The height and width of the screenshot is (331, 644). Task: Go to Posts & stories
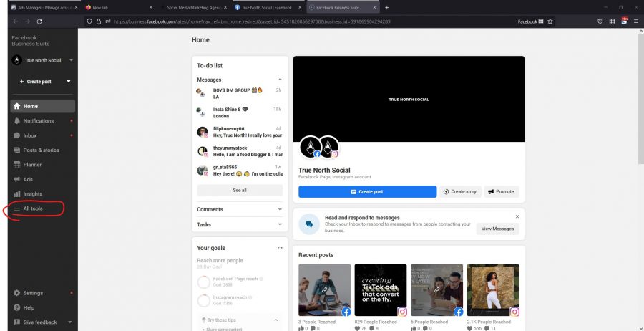point(41,150)
